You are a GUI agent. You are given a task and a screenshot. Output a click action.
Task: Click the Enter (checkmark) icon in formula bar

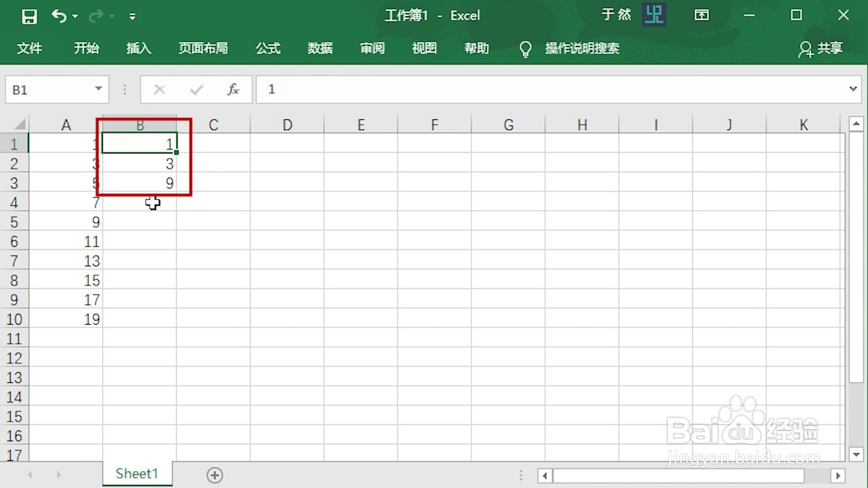196,89
